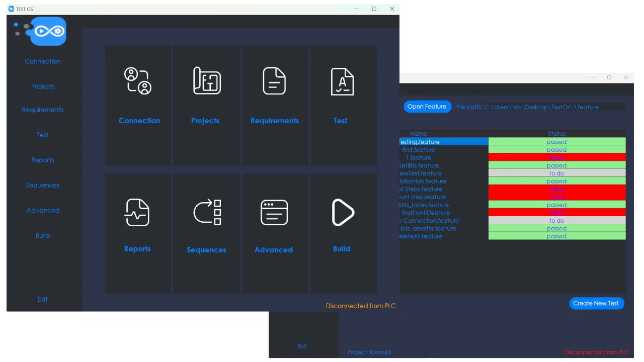Select the Steps.feature row

(444, 189)
